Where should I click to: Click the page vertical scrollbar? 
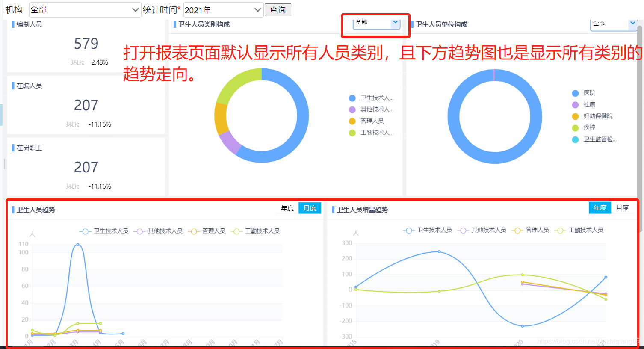(x=640, y=128)
